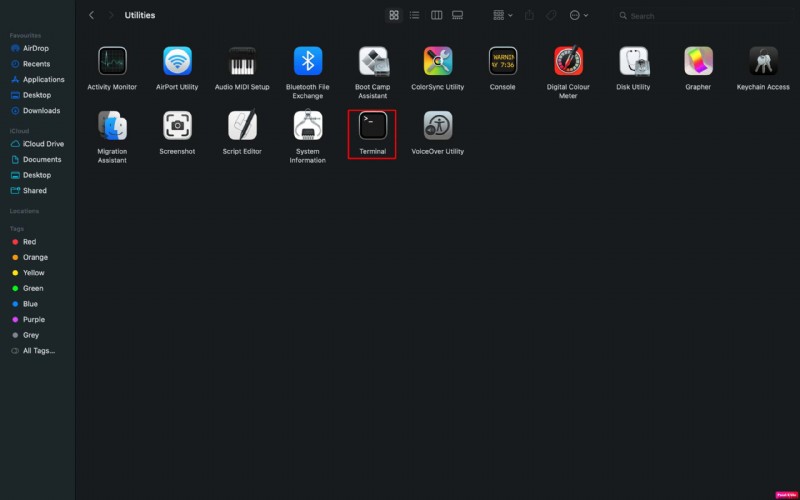Open Activity Monitor app icon
Viewport: 800px width, 500px height.
pos(112,61)
